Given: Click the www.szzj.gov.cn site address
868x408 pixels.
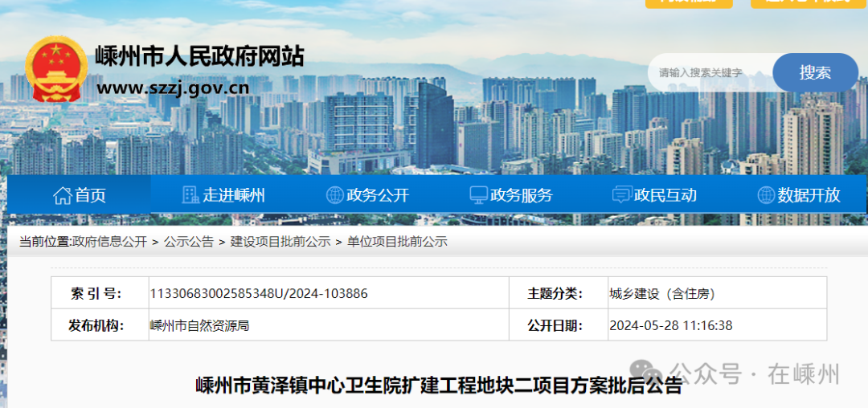Looking at the screenshot, I should 172,88.
